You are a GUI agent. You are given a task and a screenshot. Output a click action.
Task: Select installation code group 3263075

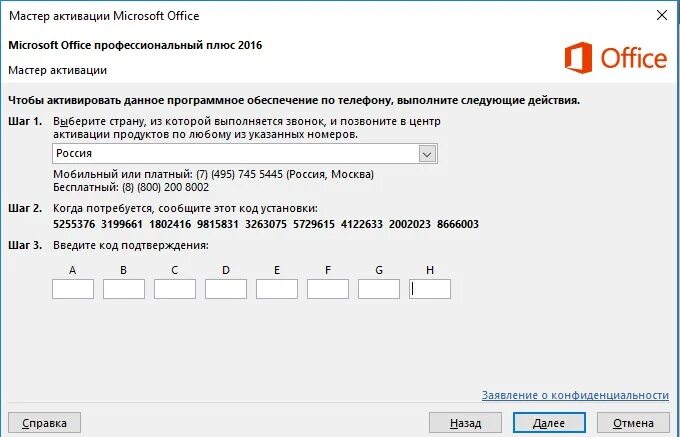(x=266, y=224)
